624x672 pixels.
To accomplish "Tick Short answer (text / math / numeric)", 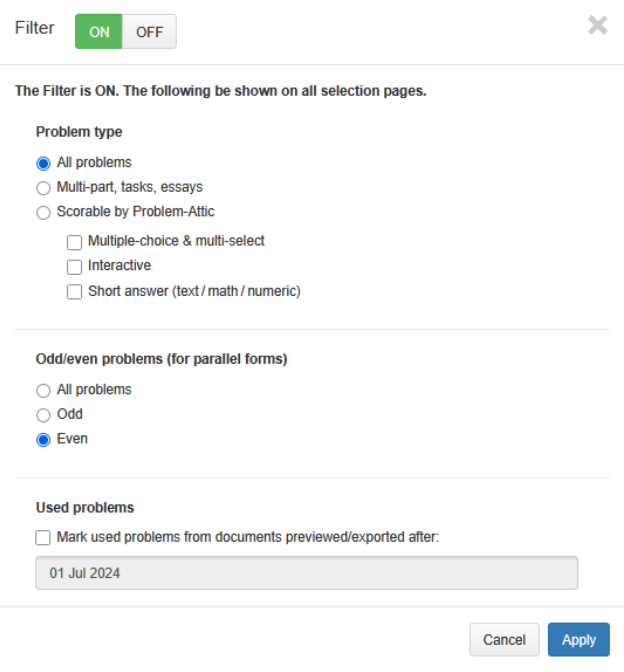I will point(74,292).
